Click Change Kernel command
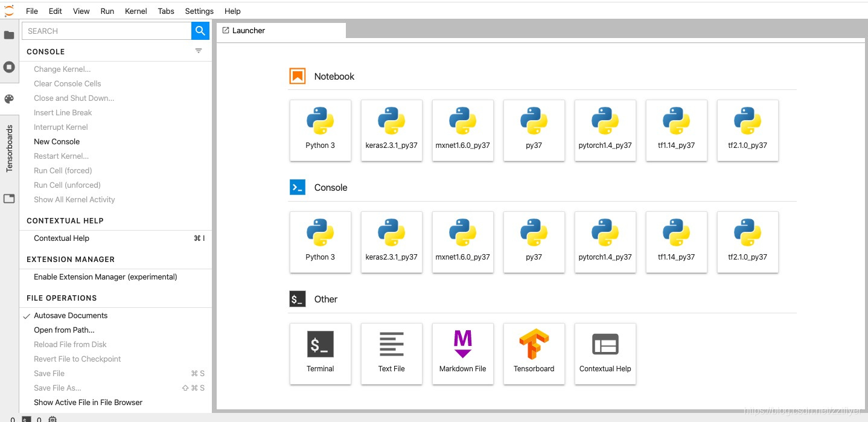 coord(116,69)
